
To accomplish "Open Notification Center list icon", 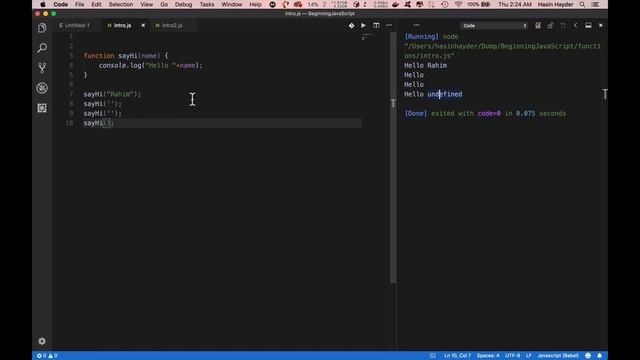I will 595,4.
